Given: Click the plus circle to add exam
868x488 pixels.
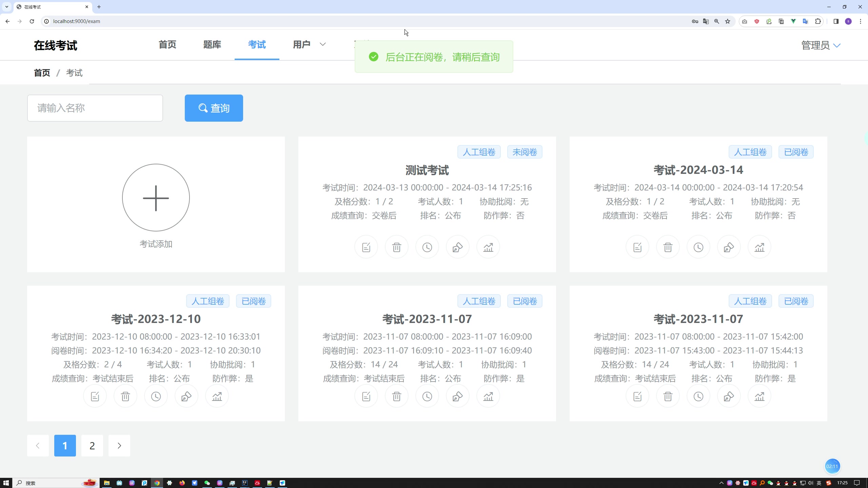Looking at the screenshot, I should (x=156, y=198).
